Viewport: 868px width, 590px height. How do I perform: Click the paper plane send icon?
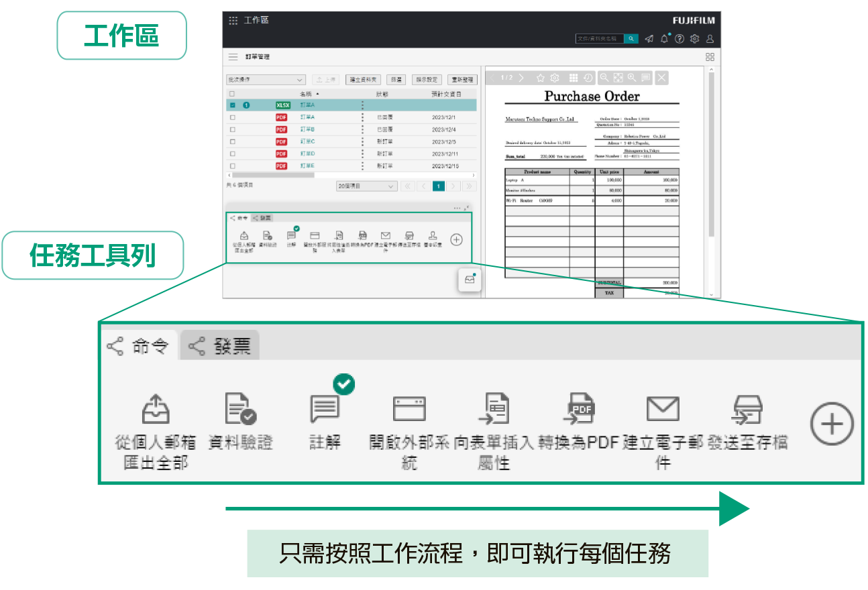[x=649, y=39]
